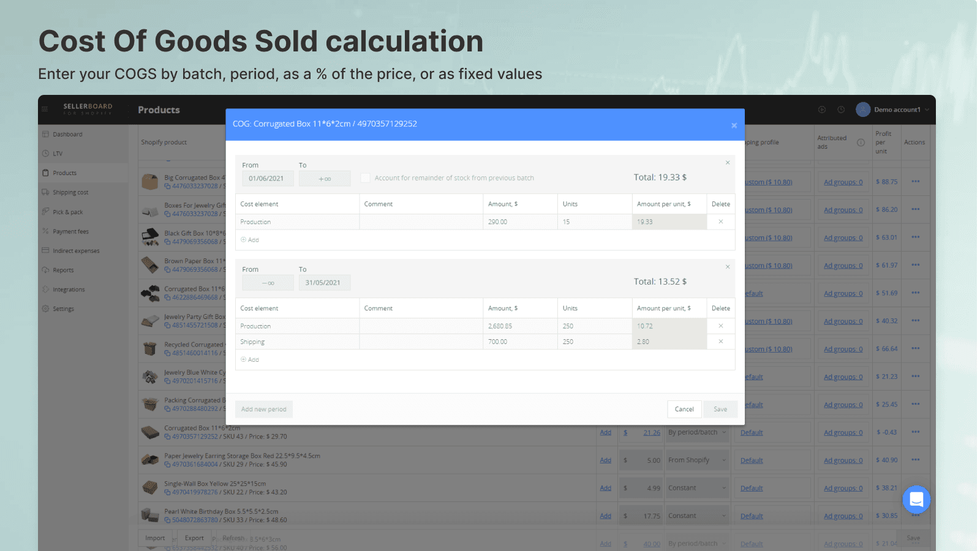Go to Dashboard in the sidebar
Image resolution: width=980 pixels, height=551 pixels.
point(67,135)
